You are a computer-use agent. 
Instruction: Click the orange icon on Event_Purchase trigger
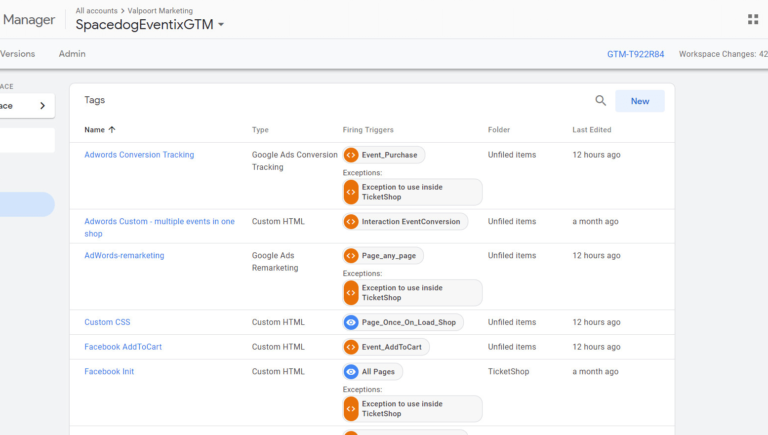(x=351, y=155)
